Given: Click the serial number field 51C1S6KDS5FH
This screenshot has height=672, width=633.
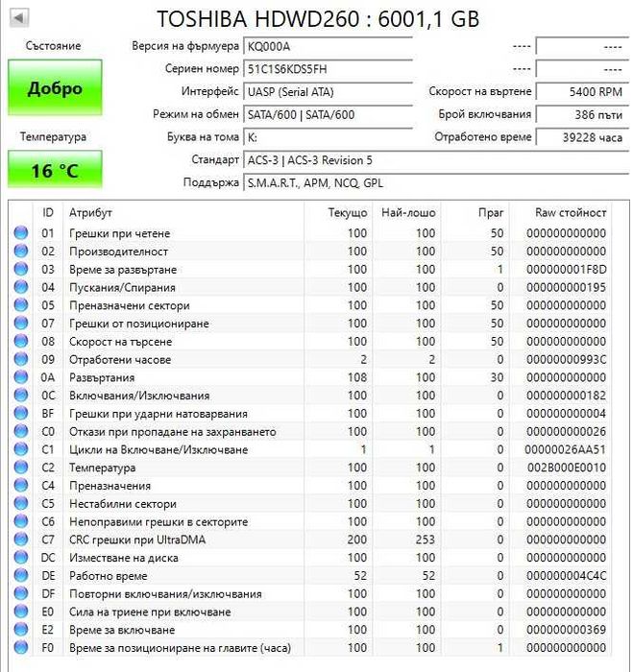Looking at the screenshot, I should (329, 69).
